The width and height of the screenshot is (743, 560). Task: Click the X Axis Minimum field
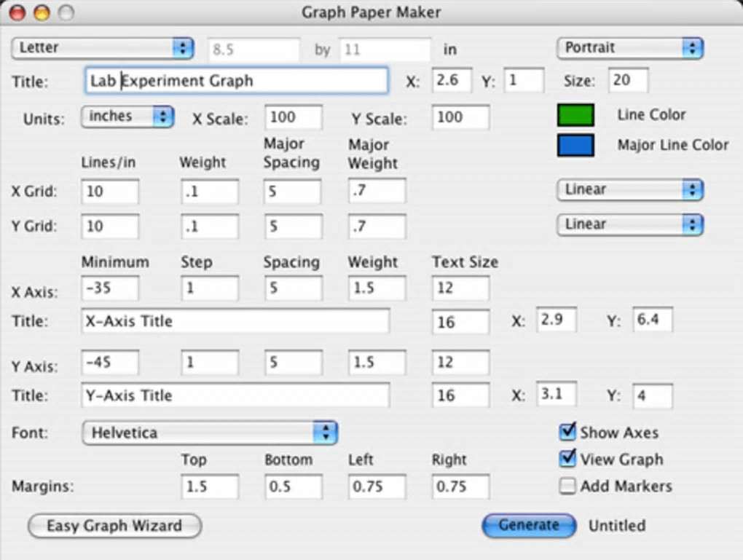click(109, 288)
